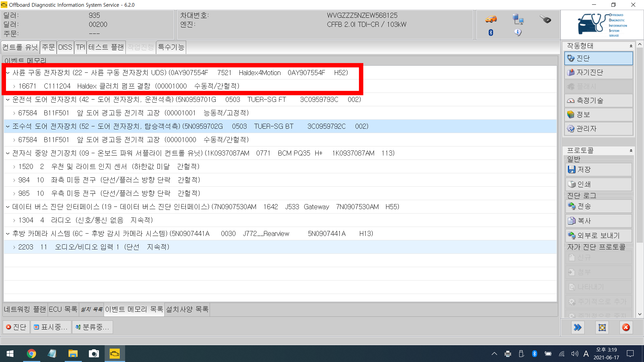Click the info bubble icon in header

518,33
